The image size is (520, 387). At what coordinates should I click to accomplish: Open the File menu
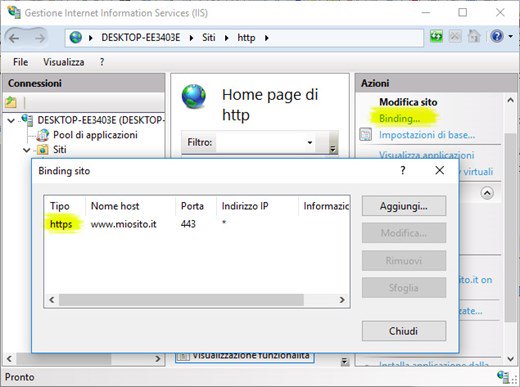pos(20,62)
